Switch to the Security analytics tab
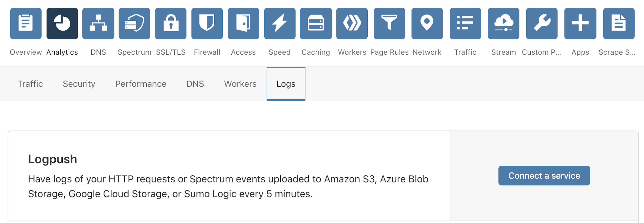The height and width of the screenshot is (223, 644). click(x=79, y=84)
